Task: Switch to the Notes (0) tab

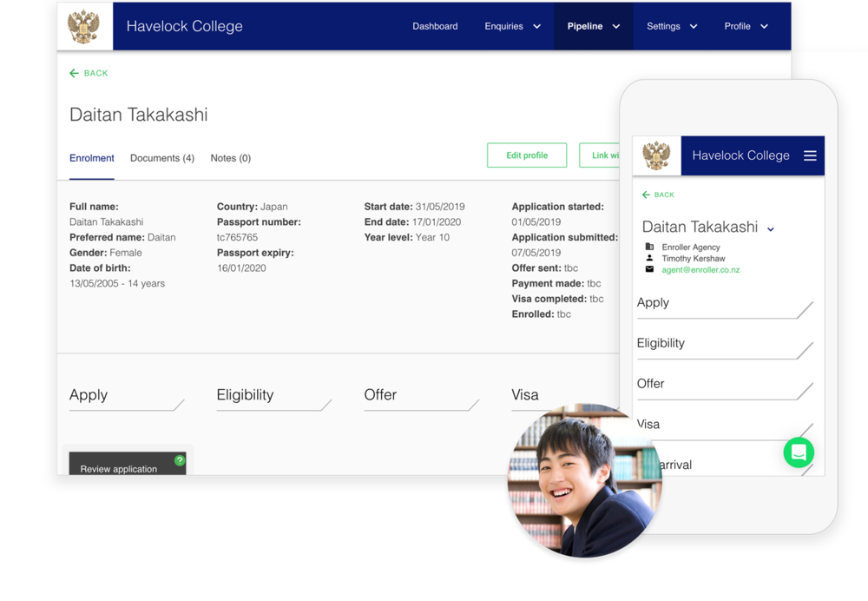Action: tap(230, 158)
